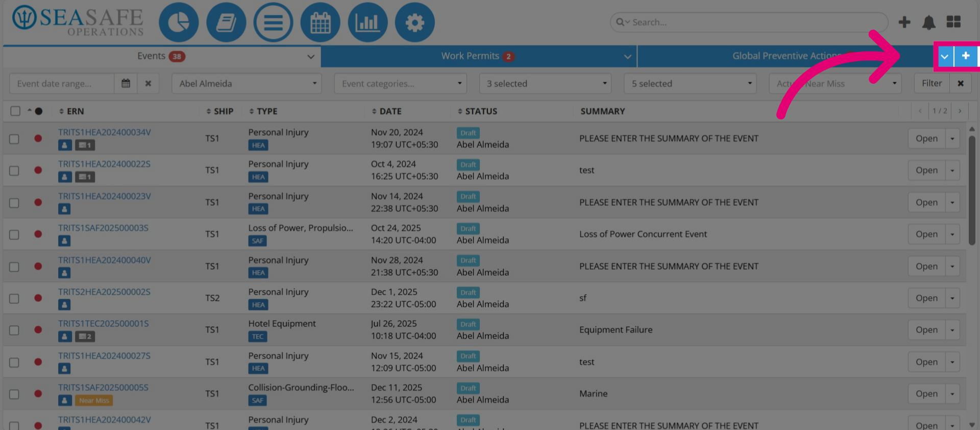Toggle the select-all checkbox in header
Image resolution: width=980 pixels, height=430 pixels.
tap(15, 111)
